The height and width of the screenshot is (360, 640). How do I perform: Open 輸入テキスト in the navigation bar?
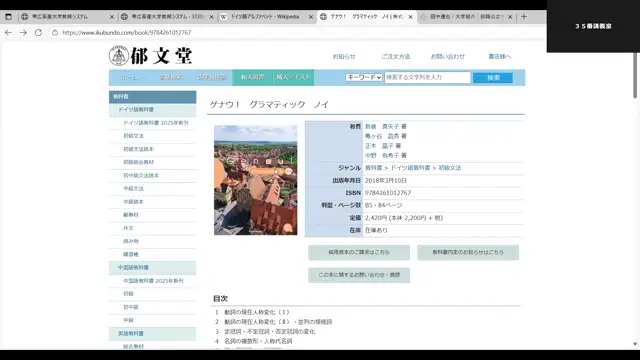click(x=293, y=78)
